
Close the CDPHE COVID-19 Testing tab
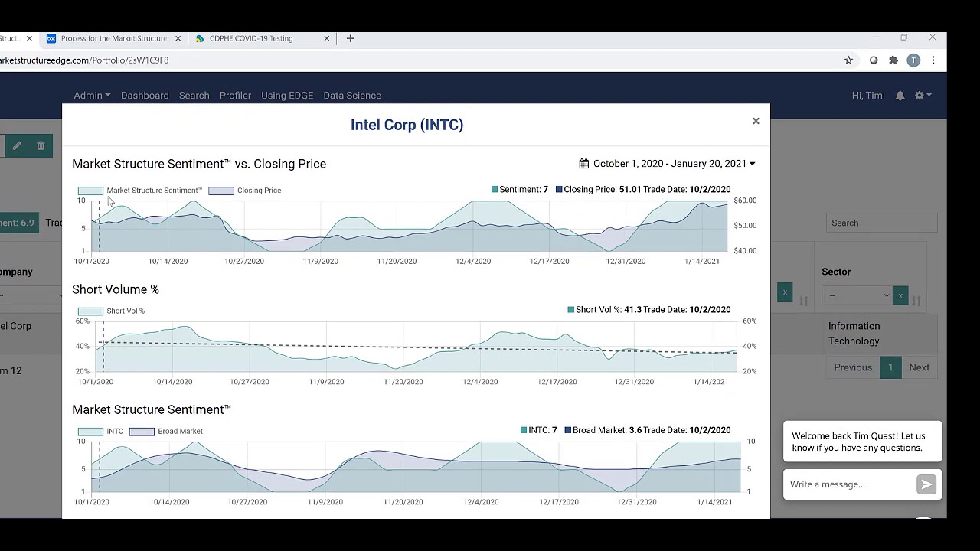pyautogui.click(x=327, y=38)
